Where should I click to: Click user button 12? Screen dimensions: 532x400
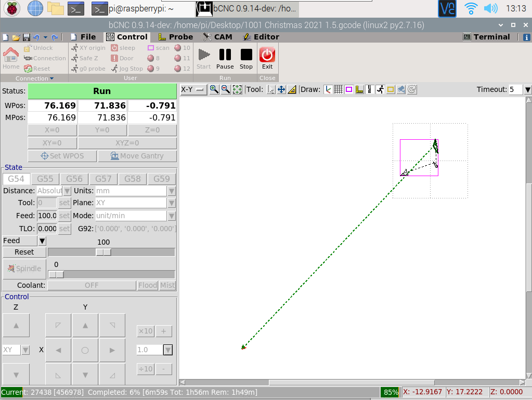[182, 69]
